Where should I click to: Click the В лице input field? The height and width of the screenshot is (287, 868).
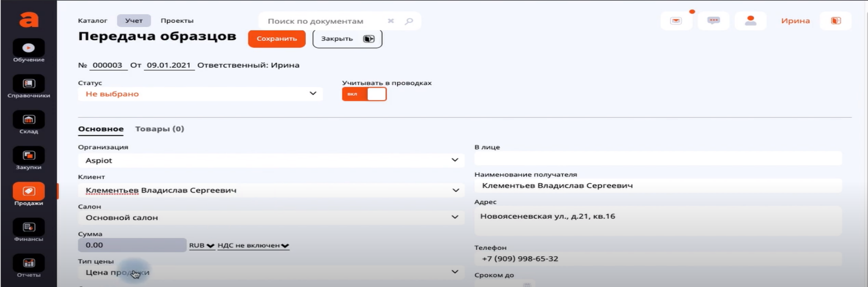coord(658,158)
